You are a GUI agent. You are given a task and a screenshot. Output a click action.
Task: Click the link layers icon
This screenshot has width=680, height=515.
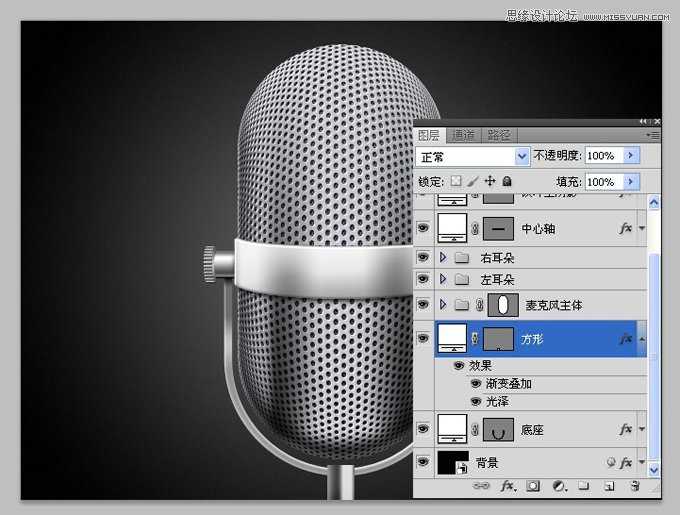[481, 486]
